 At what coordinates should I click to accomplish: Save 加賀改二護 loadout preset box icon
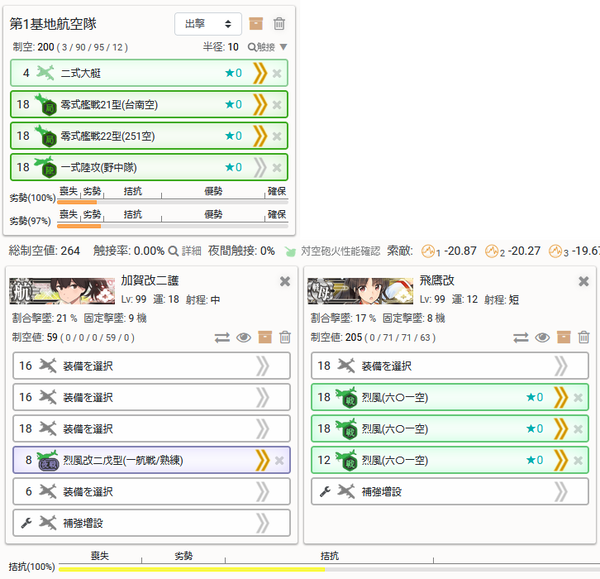(x=265, y=337)
